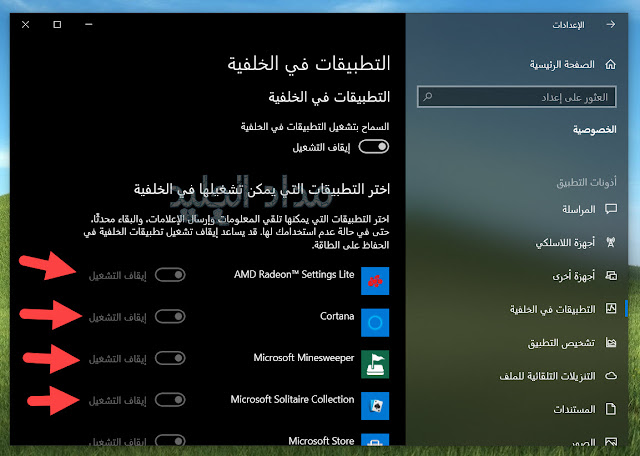Toggle السماح بتشغيل التطبيقات في الخلفية switch
Image resolution: width=640 pixels, height=456 pixels.
point(373,147)
